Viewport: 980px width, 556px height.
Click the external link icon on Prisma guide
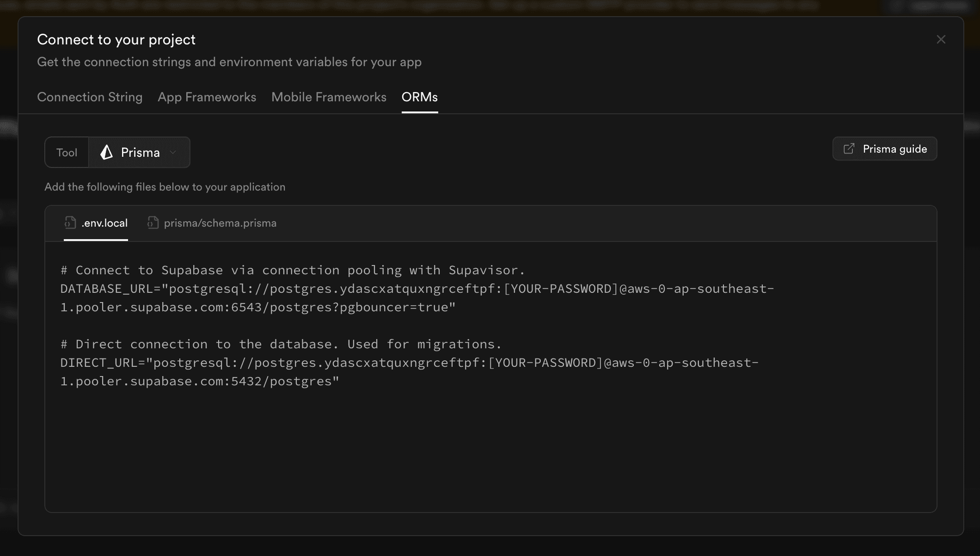click(x=849, y=149)
